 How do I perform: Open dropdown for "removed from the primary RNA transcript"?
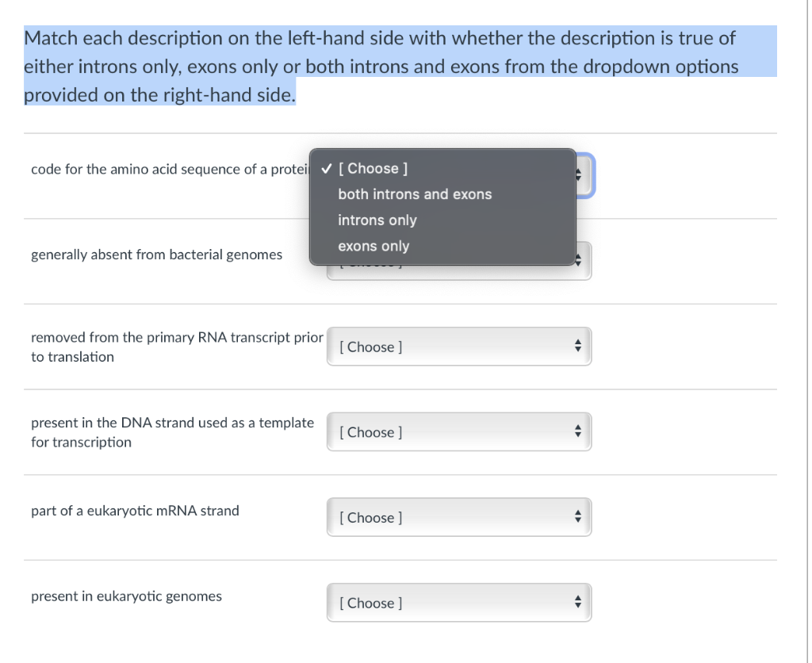point(458,347)
